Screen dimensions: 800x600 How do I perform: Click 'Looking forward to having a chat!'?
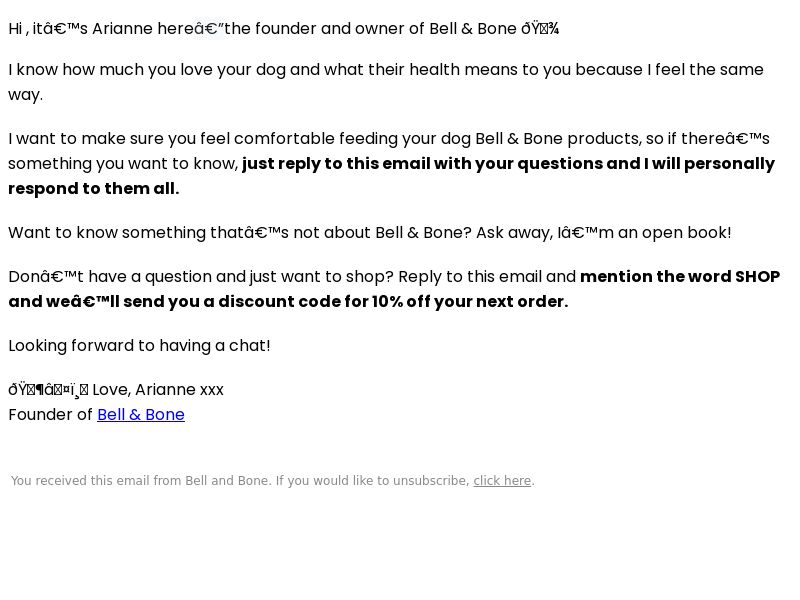pyautogui.click(x=139, y=346)
